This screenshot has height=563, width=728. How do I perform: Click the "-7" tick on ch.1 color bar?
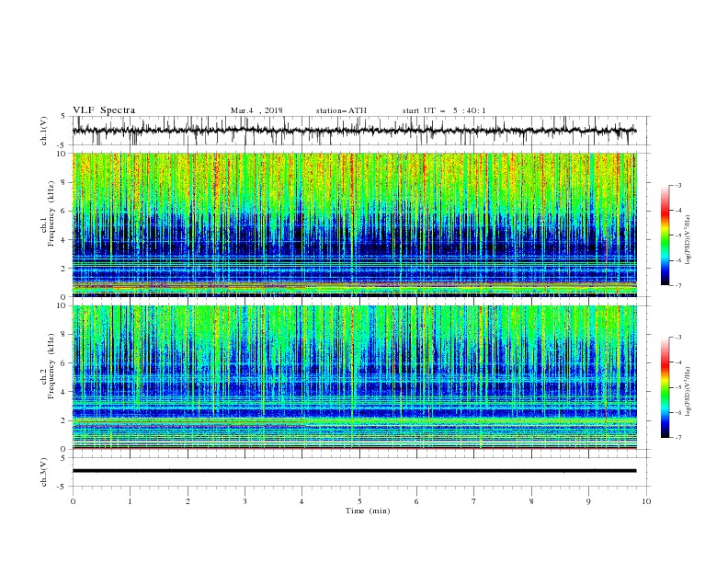point(677,285)
